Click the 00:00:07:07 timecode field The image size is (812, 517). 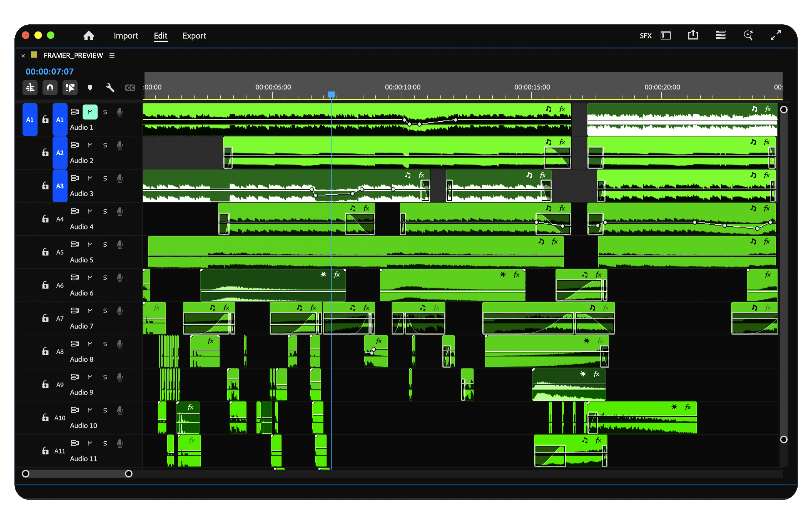click(49, 72)
